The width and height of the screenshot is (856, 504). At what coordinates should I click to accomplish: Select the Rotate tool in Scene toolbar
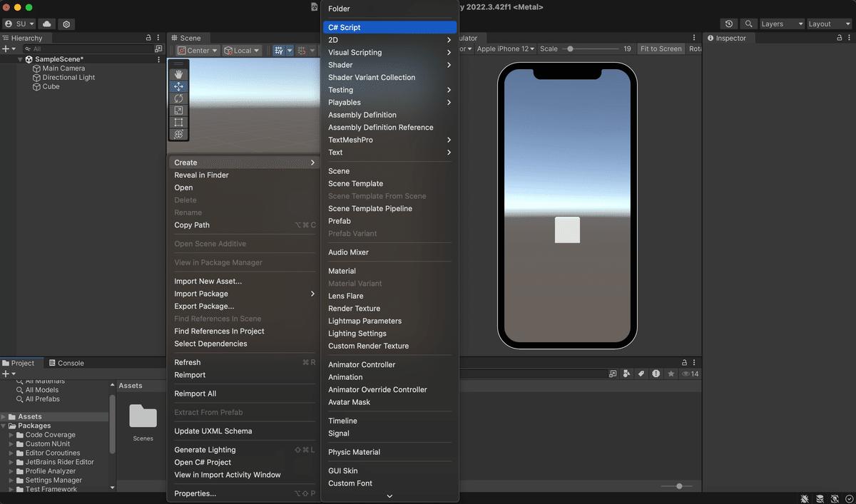pyautogui.click(x=178, y=98)
